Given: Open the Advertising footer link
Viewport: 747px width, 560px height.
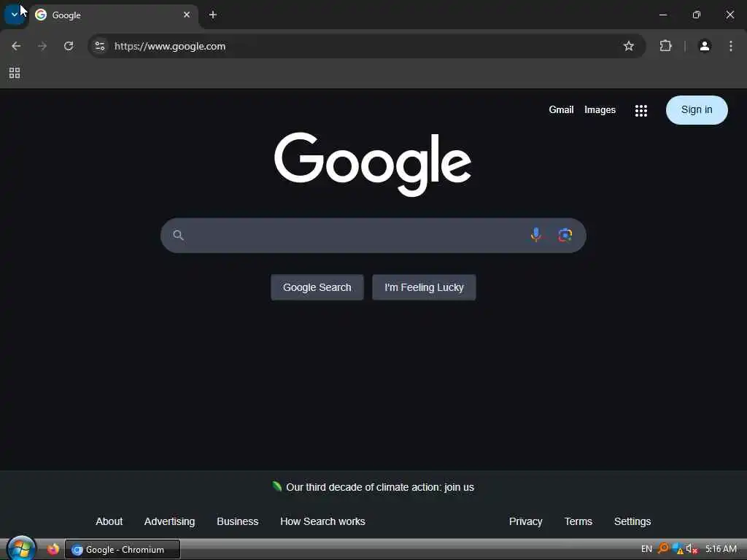Looking at the screenshot, I should (169, 521).
